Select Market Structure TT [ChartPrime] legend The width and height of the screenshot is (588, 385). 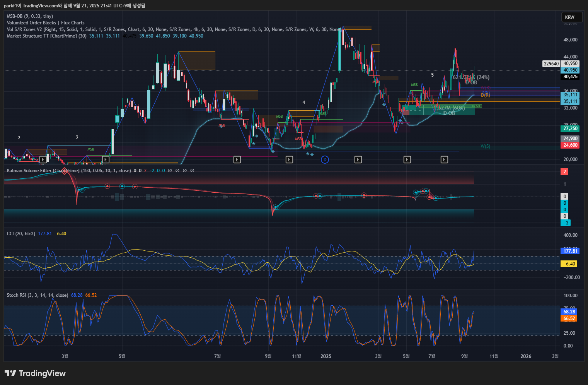(x=47, y=36)
